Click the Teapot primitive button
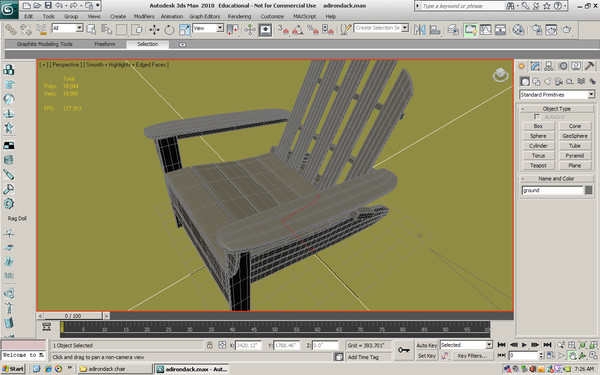600x375 pixels. pyautogui.click(x=538, y=165)
